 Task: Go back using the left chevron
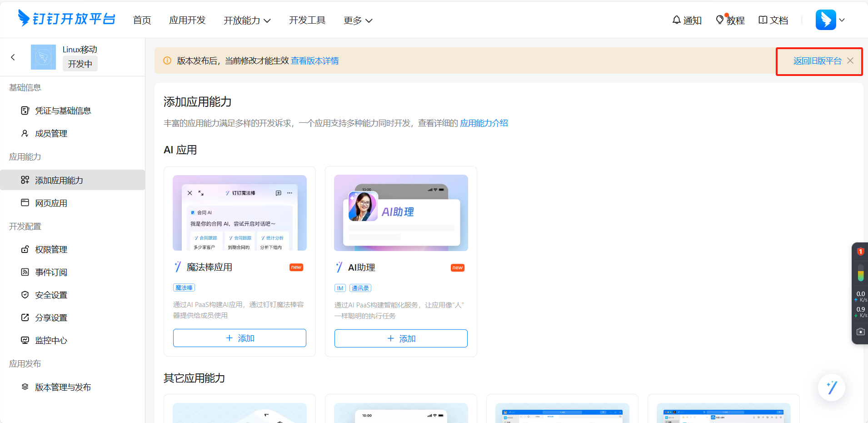tap(13, 57)
